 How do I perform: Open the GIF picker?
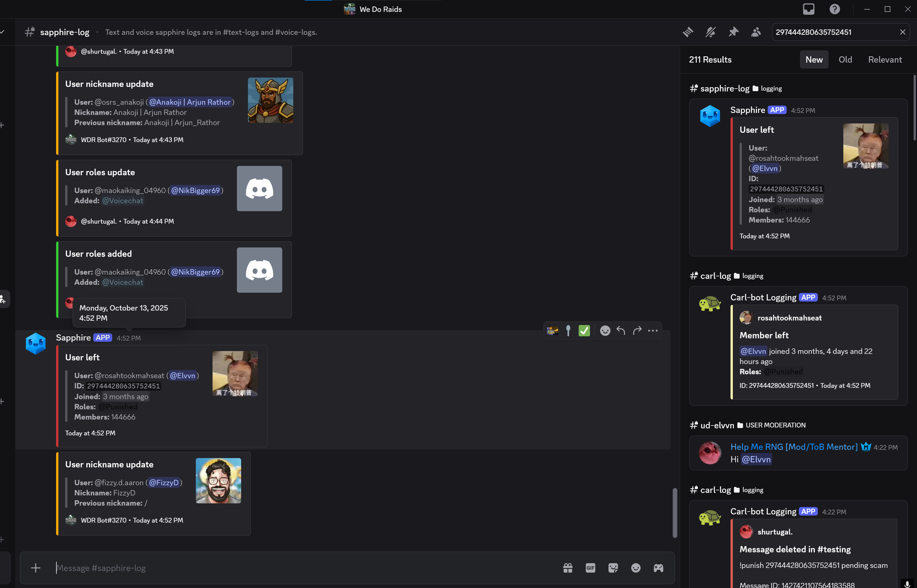[x=590, y=568]
